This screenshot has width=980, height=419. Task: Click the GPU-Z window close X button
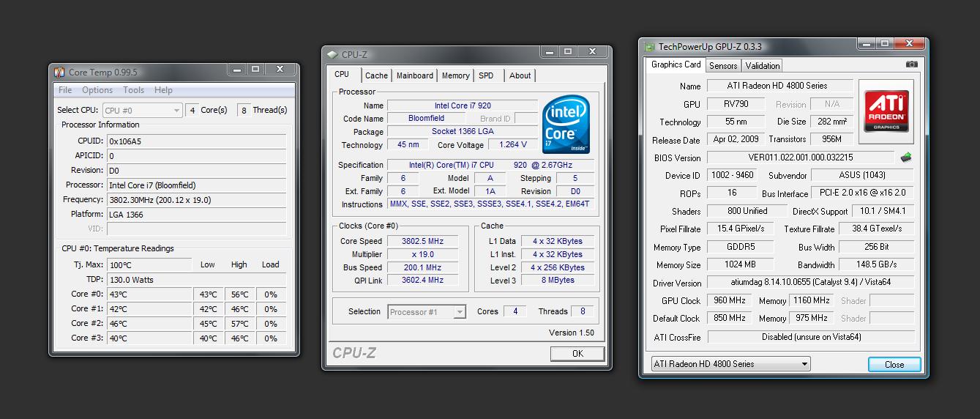909,44
